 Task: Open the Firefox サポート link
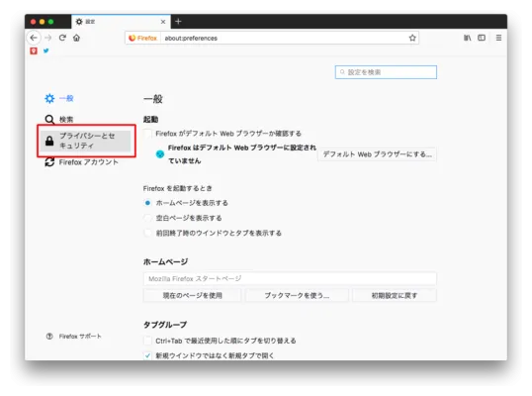pos(80,337)
